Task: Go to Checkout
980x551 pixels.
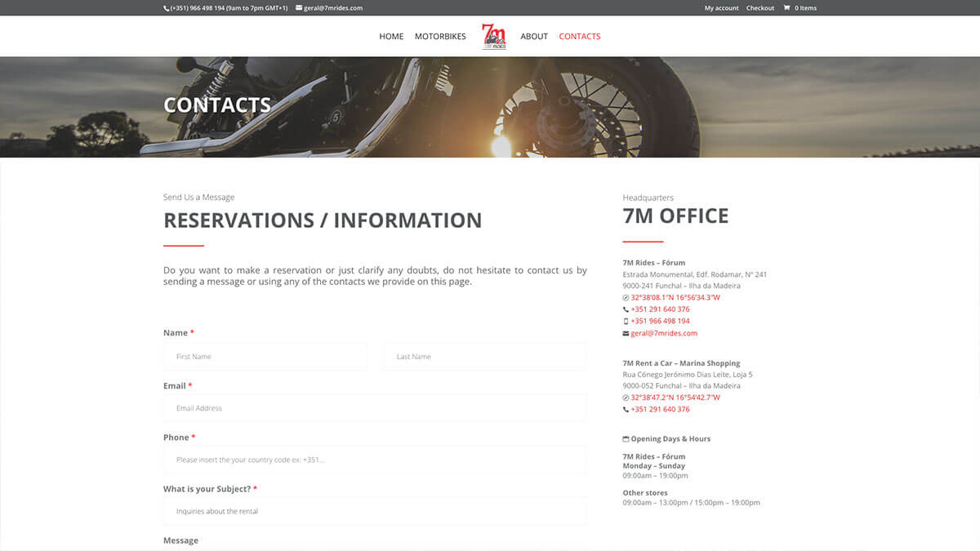Action: 760,8
